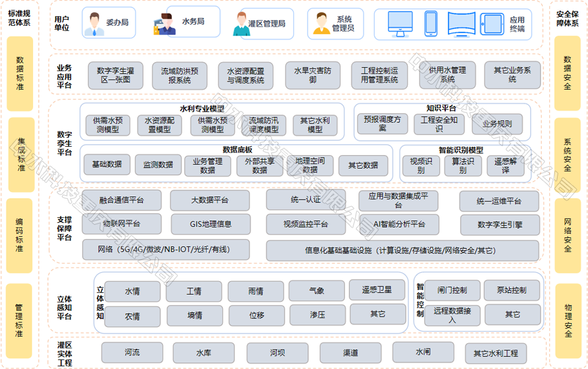Select the 信息化基础基础设施 box
This screenshot has width=588, height=369.
pyautogui.click(x=403, y=251)
